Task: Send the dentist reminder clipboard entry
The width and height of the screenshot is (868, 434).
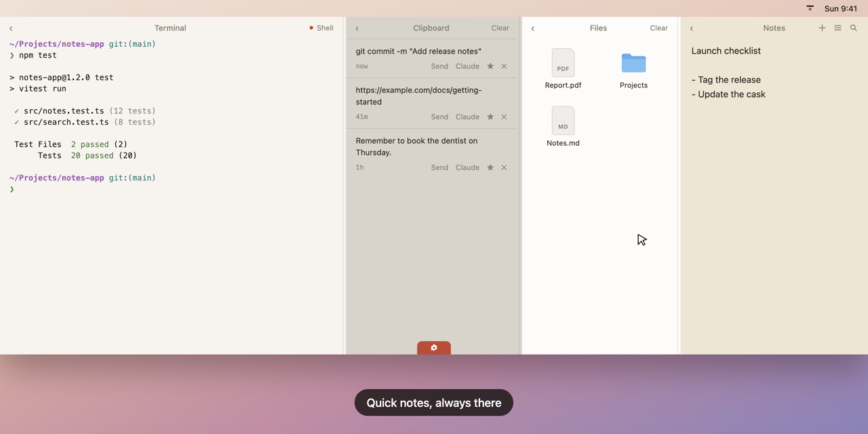Action: click(439, 167)
